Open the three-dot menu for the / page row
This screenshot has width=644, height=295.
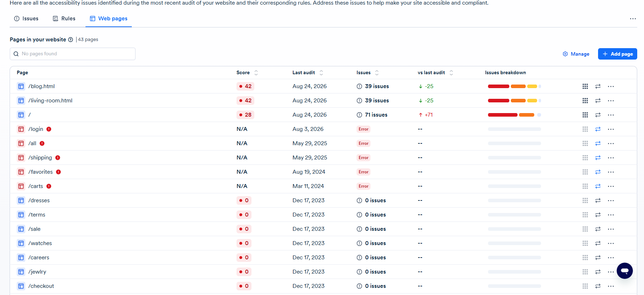point(611,115)
